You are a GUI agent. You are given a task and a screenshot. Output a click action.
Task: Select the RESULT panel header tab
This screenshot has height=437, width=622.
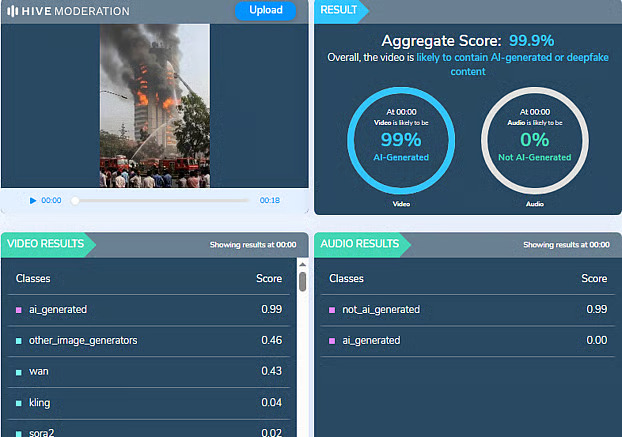pos(340,10)
